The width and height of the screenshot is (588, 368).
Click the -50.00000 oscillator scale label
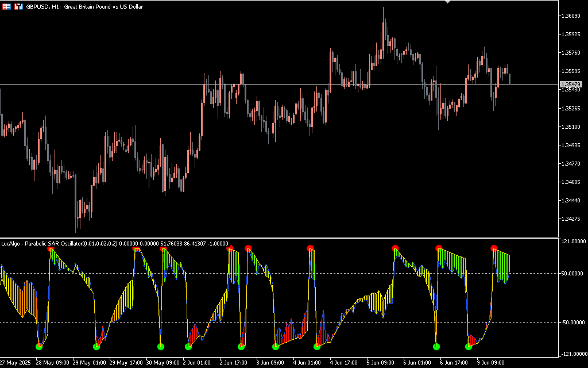click(572, 323)
